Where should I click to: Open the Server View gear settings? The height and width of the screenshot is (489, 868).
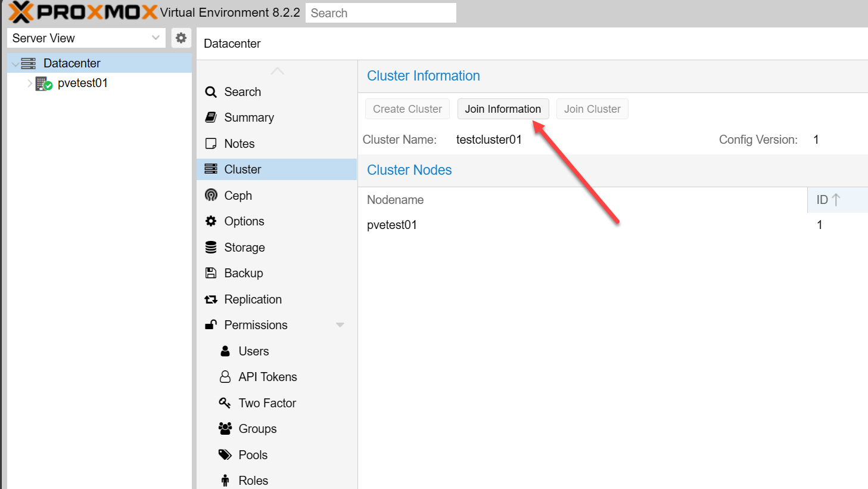click(x=181, y=38)
